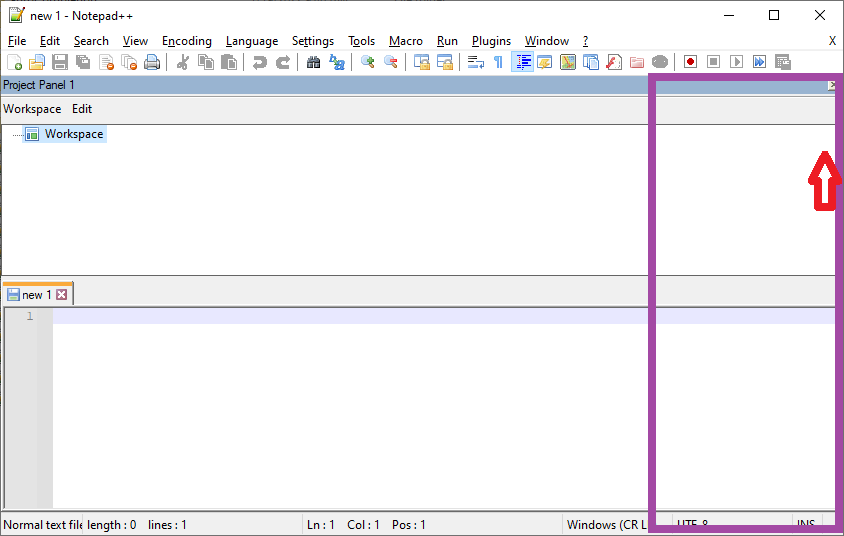Open the Macro menu
The width and height of the screenshot is (844, 536).
coord(406,41)
